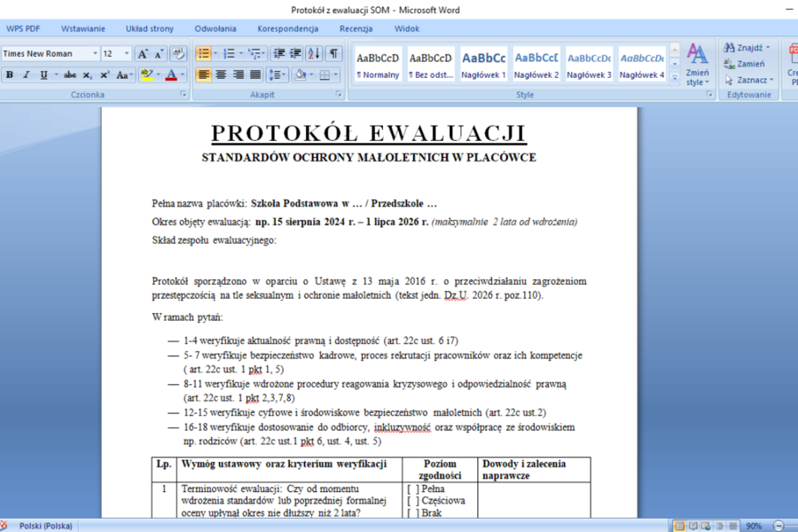Screen dimensions: 798x532
Task: Click the Znajdź button
Action: 747,47
